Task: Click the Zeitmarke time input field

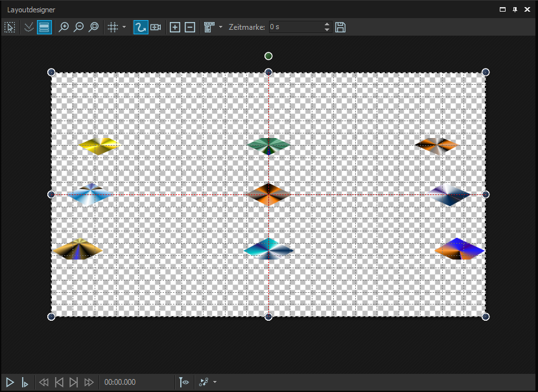Action: point(295,27)
